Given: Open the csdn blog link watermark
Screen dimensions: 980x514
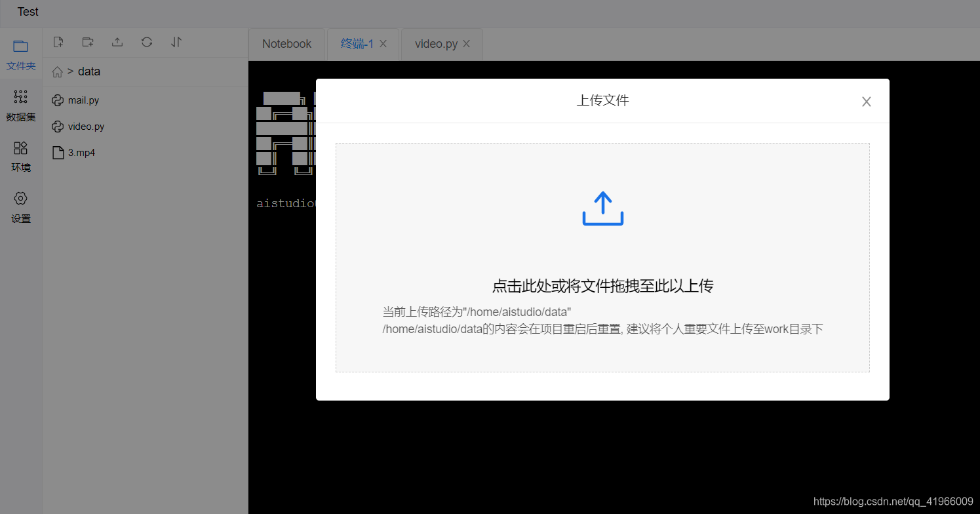Looking at the screenshot, I should 895,501.
